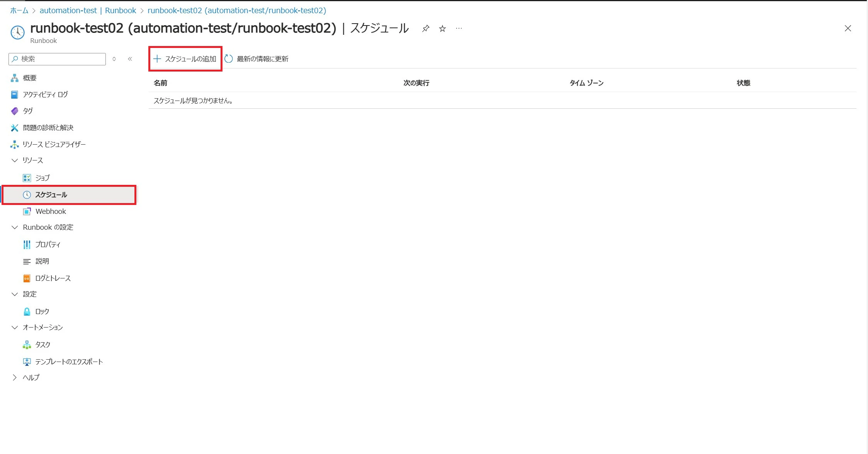This screenshot has height=454, width=868.
Task: Click the スケジュールが見つかりません。 message row
Action: [502, 101]
